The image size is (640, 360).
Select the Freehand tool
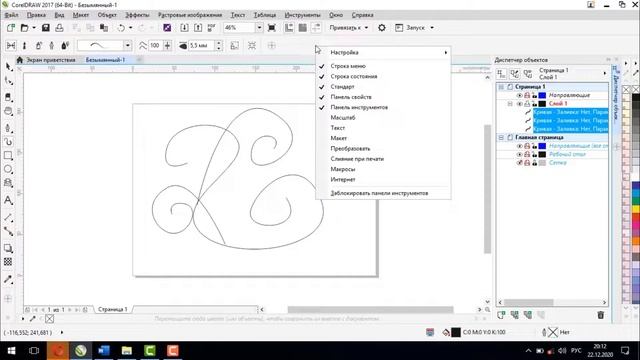coord(8,128)
